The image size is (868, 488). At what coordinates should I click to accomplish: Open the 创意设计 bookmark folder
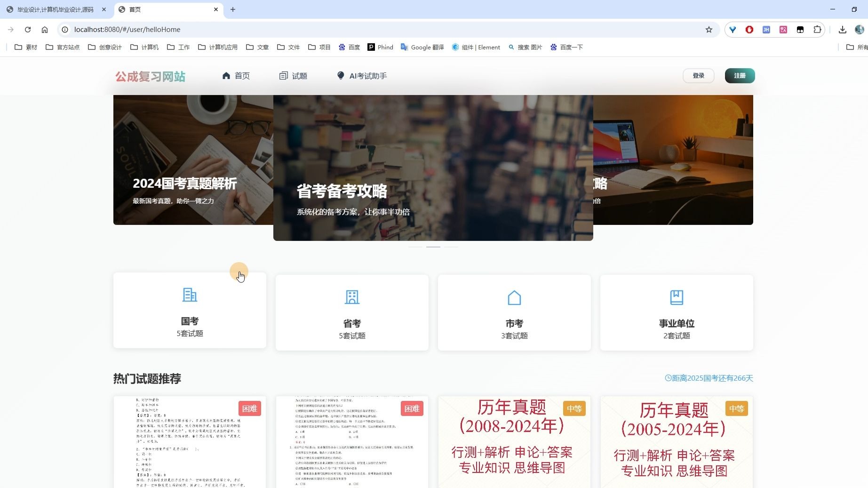[105, 47]
